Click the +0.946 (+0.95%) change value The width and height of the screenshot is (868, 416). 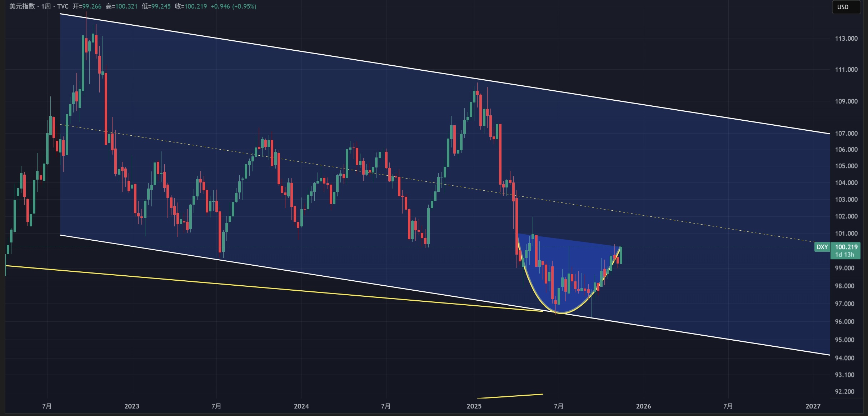click(x=233, y=6)
